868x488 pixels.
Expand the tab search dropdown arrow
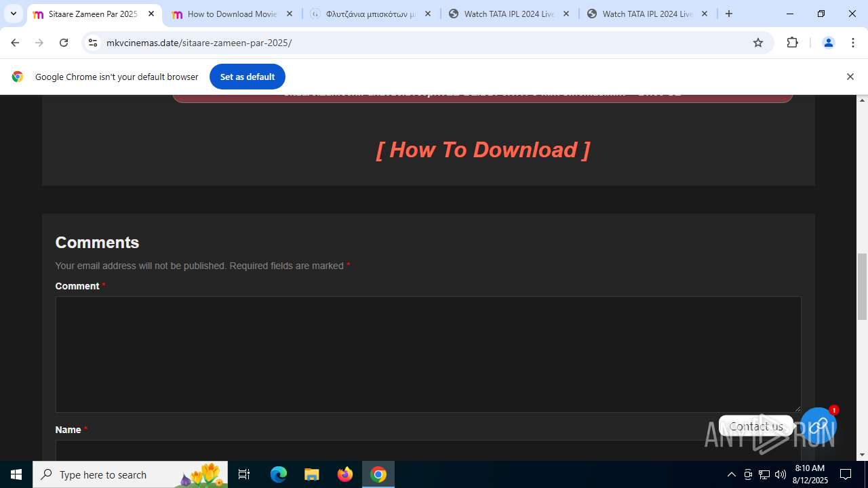coord(14,14)
